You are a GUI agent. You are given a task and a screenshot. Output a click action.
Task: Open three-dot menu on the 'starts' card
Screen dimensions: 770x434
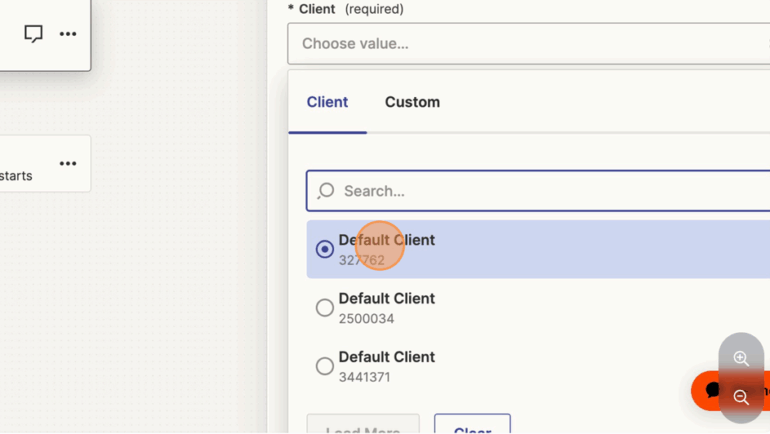point(68,164)
